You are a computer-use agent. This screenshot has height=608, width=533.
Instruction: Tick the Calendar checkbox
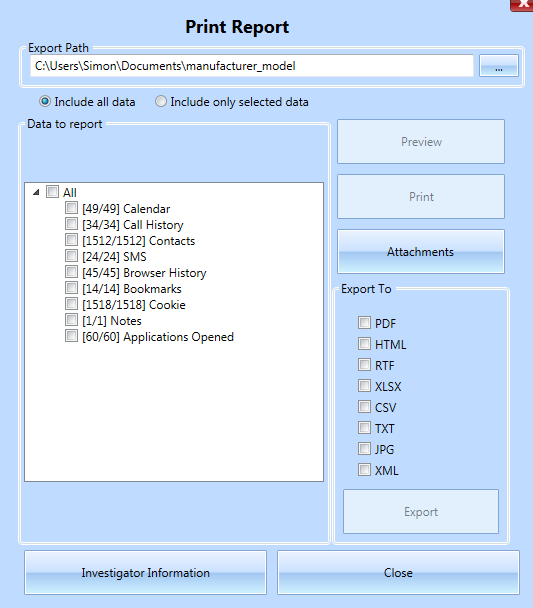tap(71, 208)
